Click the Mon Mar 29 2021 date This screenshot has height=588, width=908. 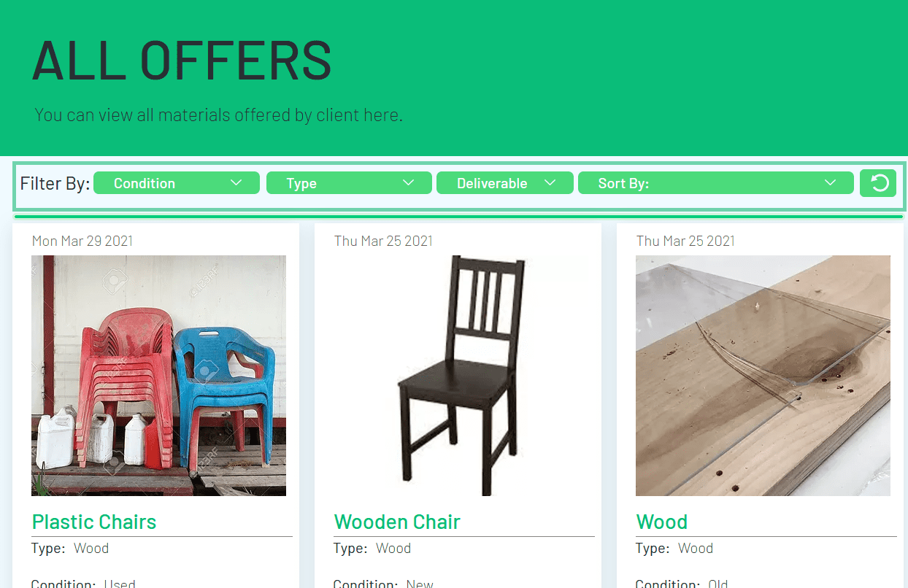(82, 241)
